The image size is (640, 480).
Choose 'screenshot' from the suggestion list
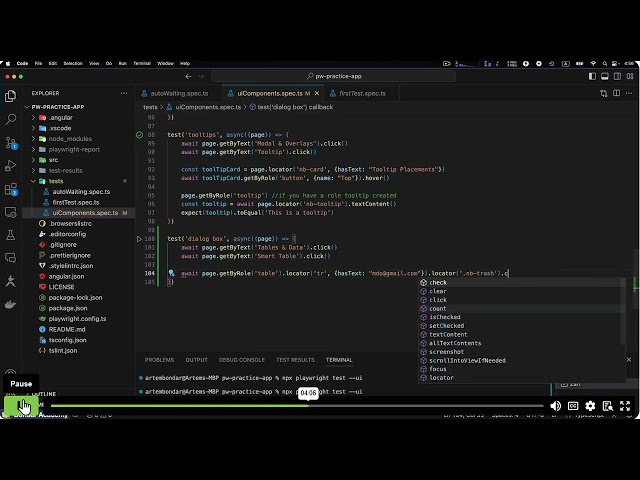click(x=522, y=352)
